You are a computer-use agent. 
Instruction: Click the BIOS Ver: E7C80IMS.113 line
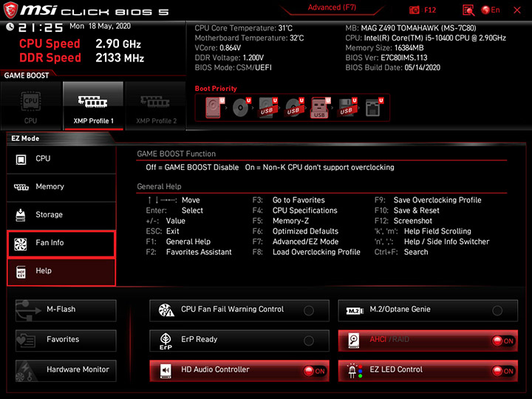[386, 58]
